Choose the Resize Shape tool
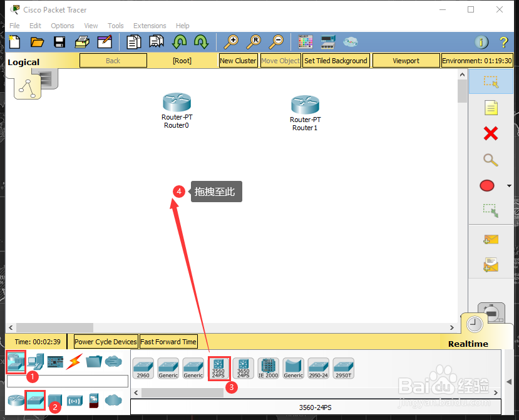519x420 pixels. [x=491, y=210]
